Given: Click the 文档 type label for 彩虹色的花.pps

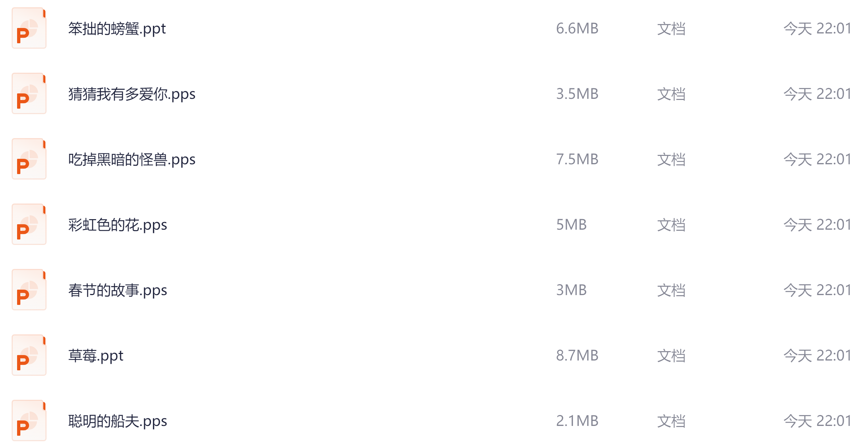Looking at the screenshot, I should point(671,225).
